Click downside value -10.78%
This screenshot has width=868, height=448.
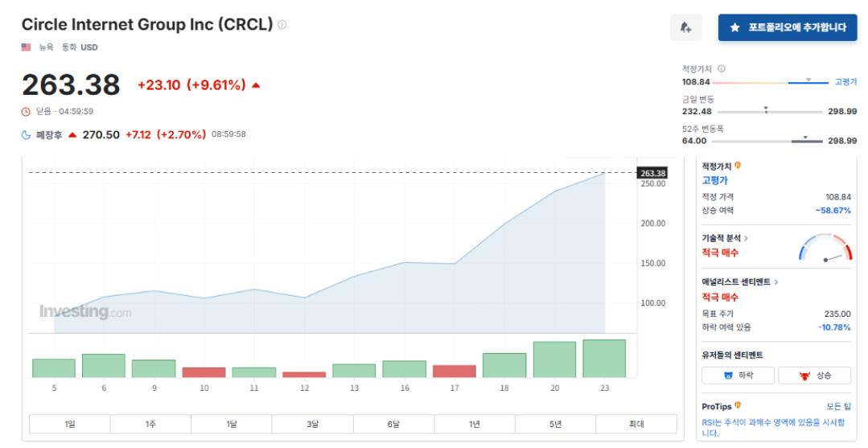pos(835,327)
